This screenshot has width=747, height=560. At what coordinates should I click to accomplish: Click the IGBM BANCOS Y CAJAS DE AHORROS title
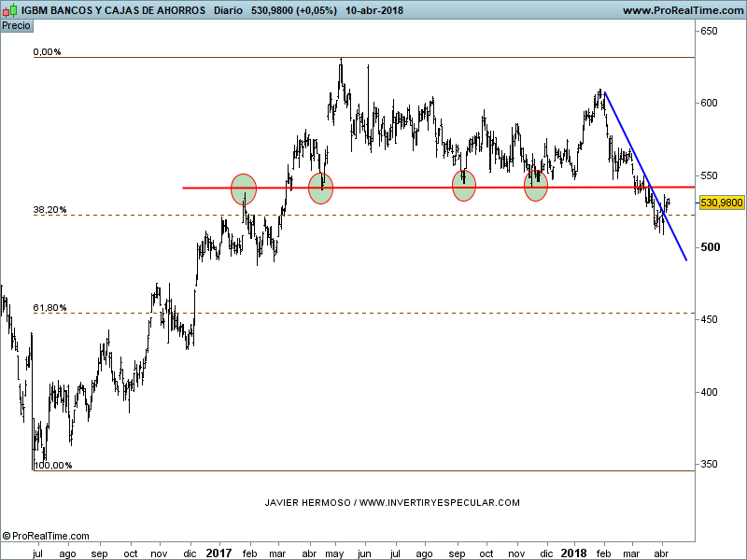coord(113,10)
